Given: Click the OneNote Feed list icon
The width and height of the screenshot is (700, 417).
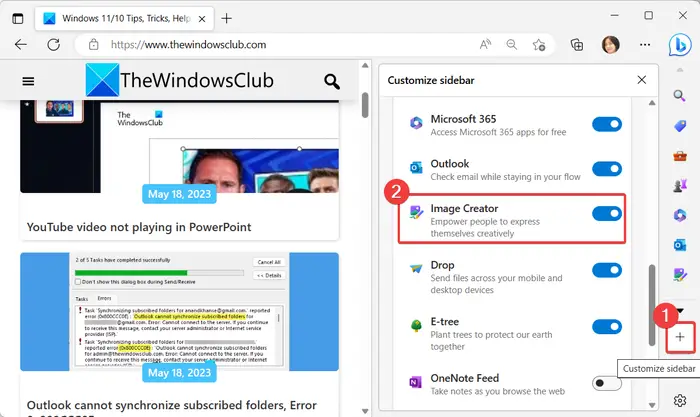Looking at the screenshot, I should (415, 382).
